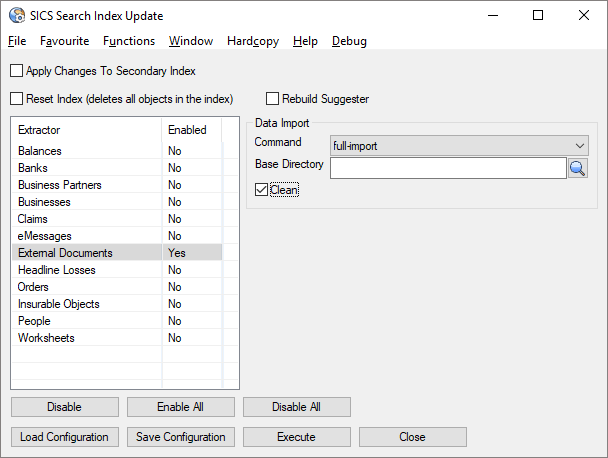Enable Apply Changes To Secondary Index checkbox

pos(16,71)
